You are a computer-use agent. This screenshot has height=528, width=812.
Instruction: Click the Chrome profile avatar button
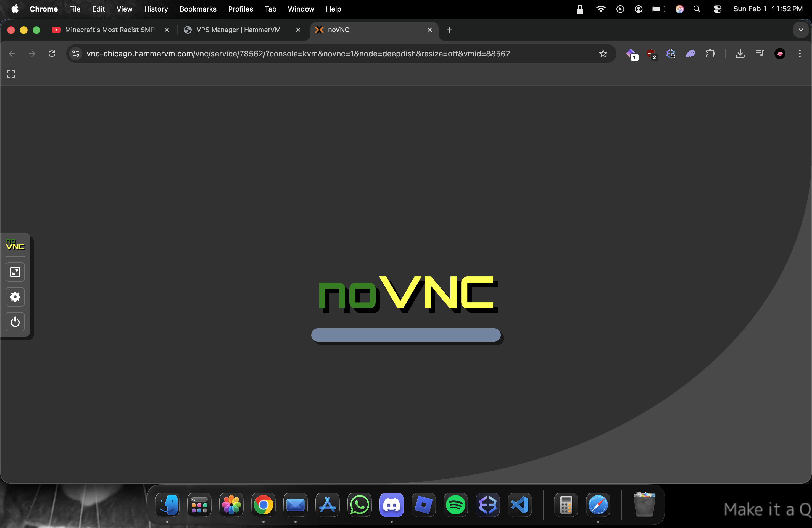click(780, 54)
